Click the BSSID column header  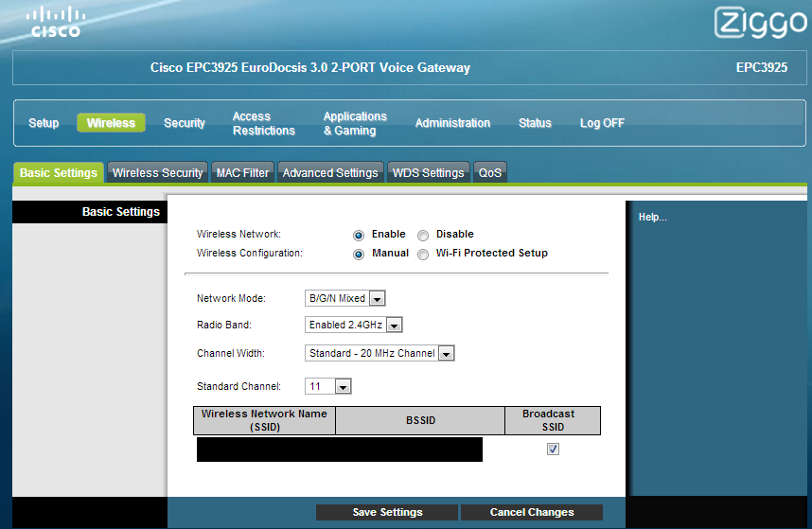[x=420, y=420]
